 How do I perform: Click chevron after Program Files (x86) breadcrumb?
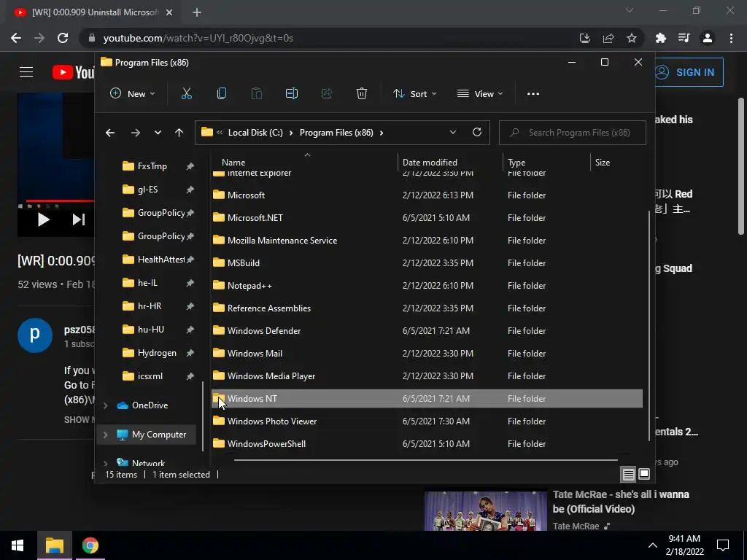[382, 133]
